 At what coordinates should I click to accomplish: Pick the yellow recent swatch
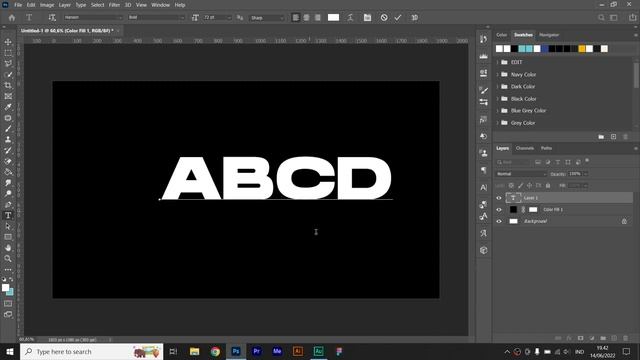[582, 49]
